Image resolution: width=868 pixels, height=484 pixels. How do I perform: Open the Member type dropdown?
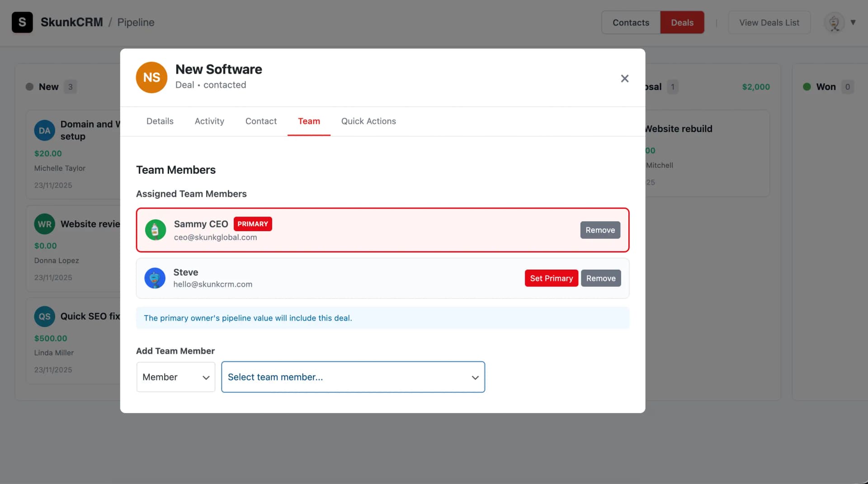pos(175,377)
